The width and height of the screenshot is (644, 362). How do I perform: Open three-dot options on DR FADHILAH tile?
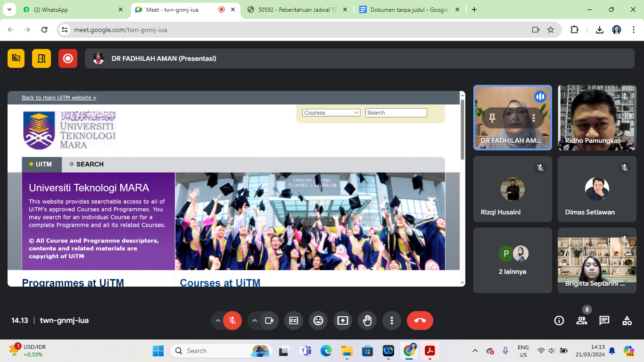pyautogui.click(x=534, y=117)
